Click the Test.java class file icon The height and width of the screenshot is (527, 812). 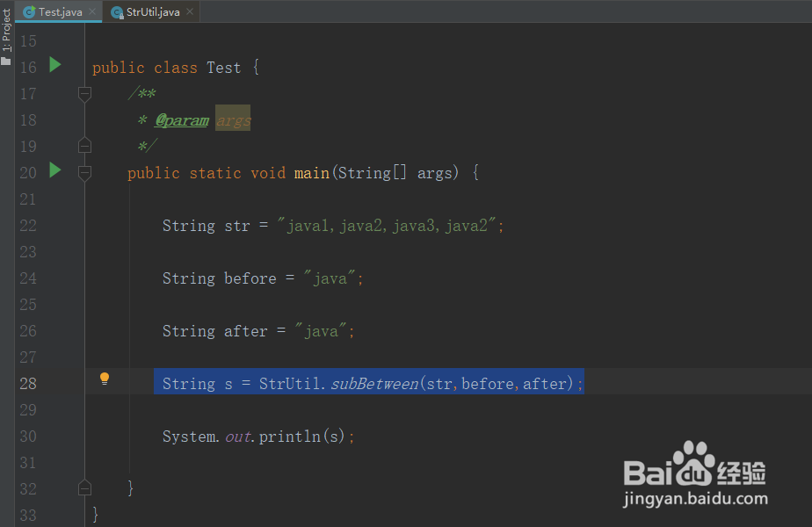tap(29, 12)
